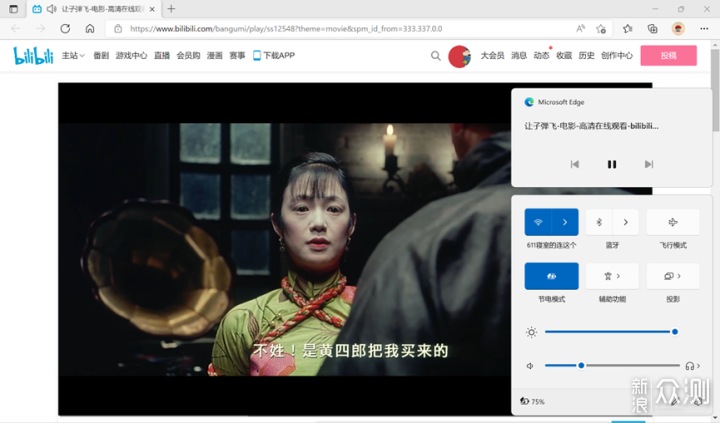The height and width of the screenshot is (423, 720).
Task: Open the 收藏 favorites link
Action: (x=564, y=56)
